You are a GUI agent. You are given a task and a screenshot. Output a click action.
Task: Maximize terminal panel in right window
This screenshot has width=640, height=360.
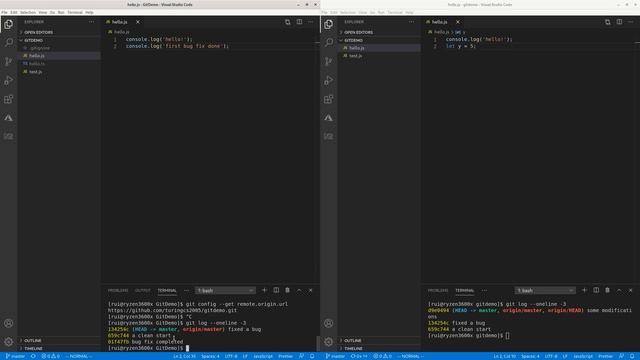(619, 290)
